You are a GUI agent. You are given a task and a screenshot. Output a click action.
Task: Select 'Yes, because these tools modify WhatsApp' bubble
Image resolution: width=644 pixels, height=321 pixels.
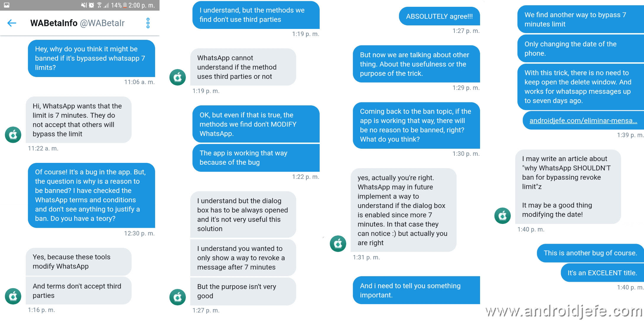tap(79, 261)
